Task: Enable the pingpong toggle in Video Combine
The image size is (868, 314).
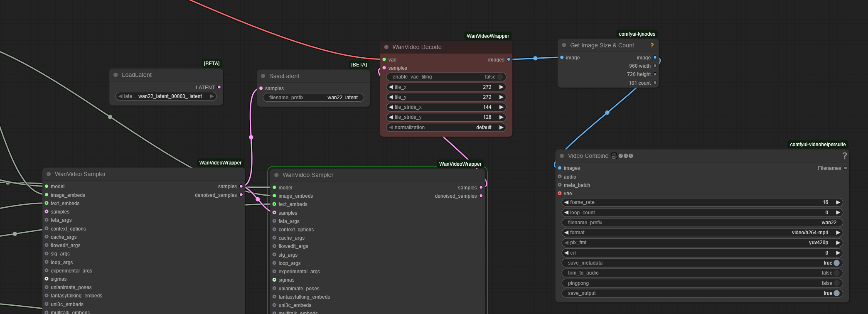Action: coord(836,283)
